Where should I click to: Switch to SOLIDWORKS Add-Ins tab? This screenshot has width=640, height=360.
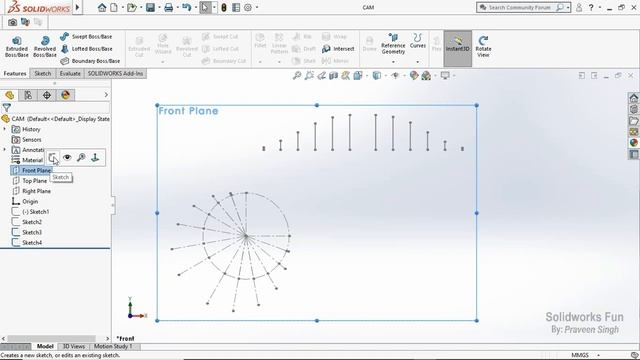[115, 73]
